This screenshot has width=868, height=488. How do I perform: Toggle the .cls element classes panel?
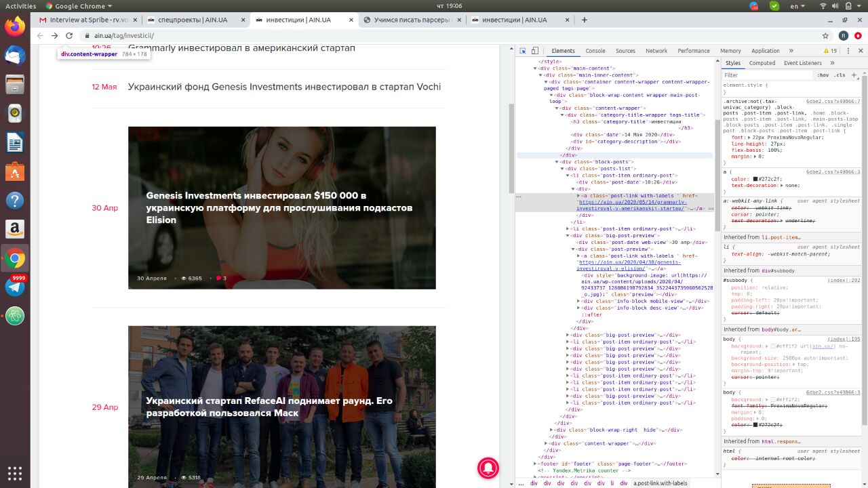click(x=840, y=75)
